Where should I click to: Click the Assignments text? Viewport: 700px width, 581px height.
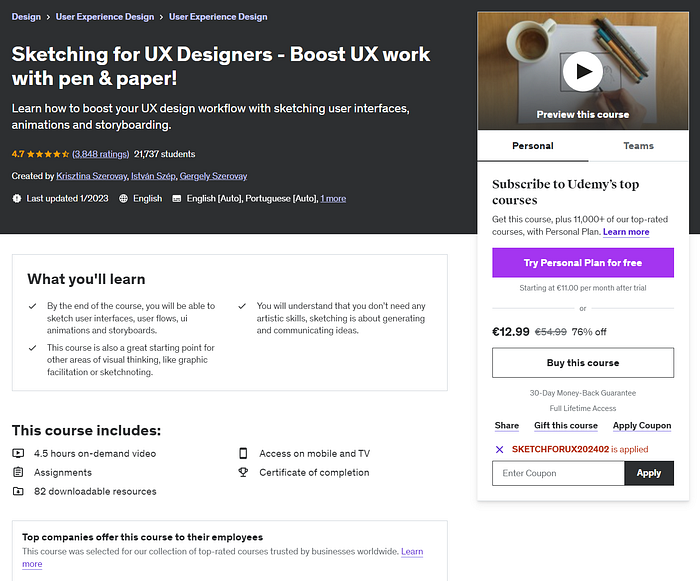tap(63, 472)
